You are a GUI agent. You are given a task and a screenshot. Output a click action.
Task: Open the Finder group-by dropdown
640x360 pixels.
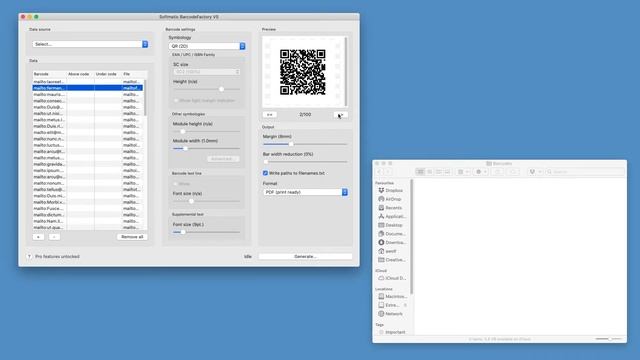click(x=463, y=172)
